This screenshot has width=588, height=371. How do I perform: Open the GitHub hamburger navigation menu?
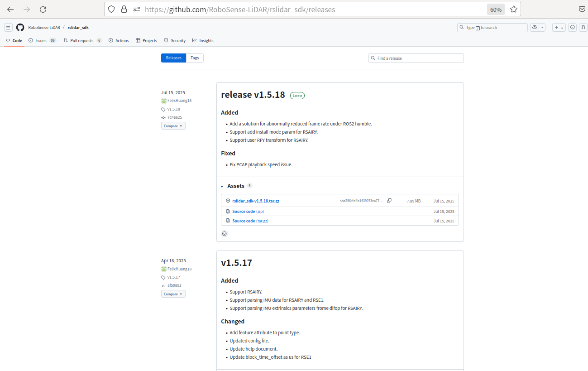(x=8, y=28)
